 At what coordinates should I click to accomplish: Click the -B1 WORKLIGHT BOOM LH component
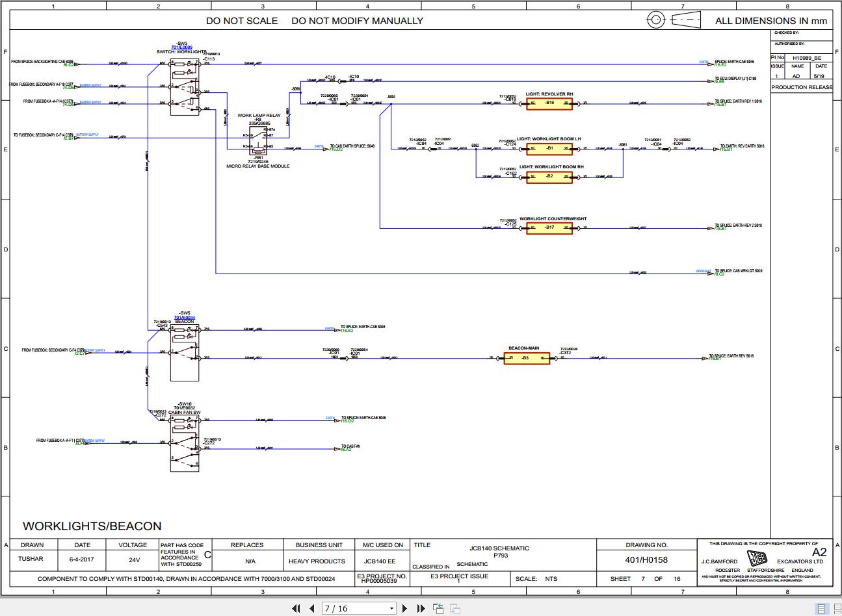click(549, 148)
